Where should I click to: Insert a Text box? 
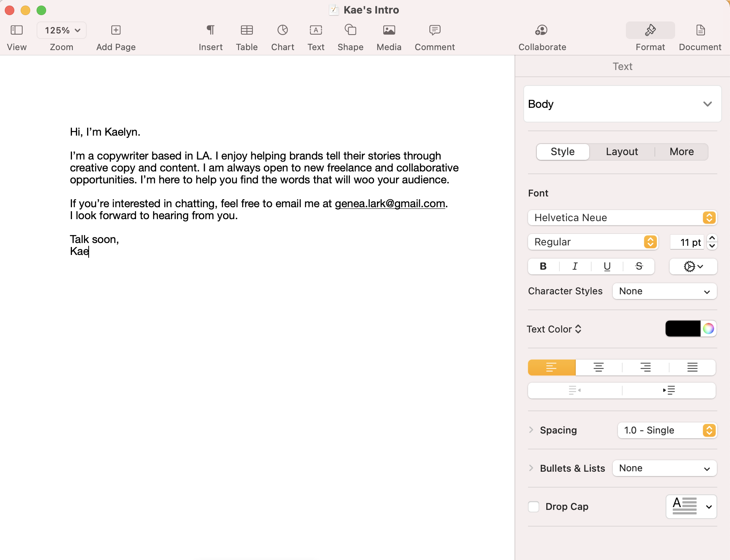(x=316, y=30)
